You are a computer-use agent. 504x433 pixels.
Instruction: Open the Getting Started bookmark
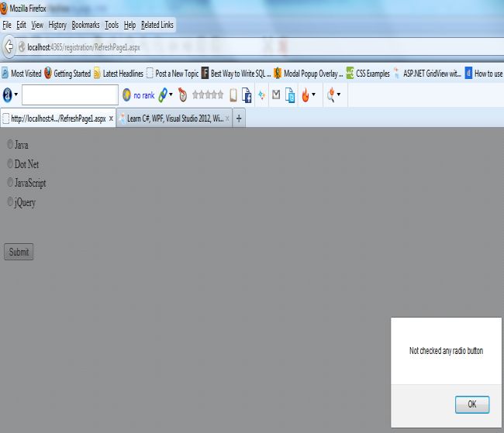(x=67, y=74)
